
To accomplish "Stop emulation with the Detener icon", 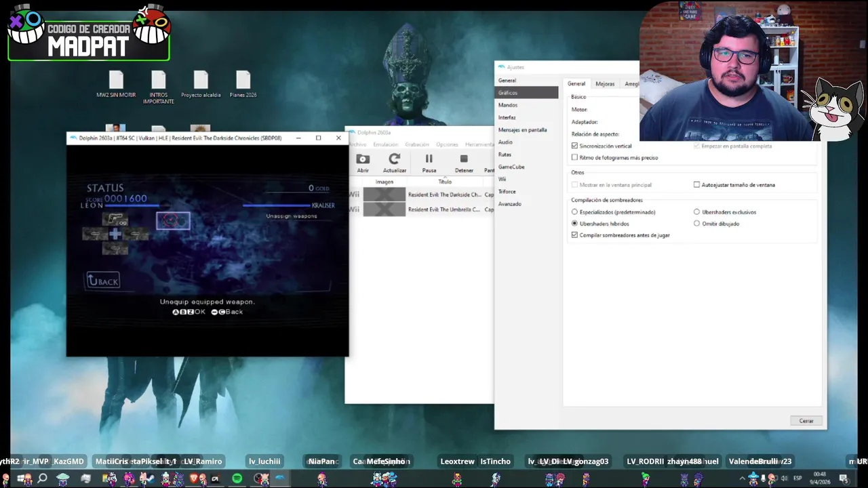I will point(464,159).
